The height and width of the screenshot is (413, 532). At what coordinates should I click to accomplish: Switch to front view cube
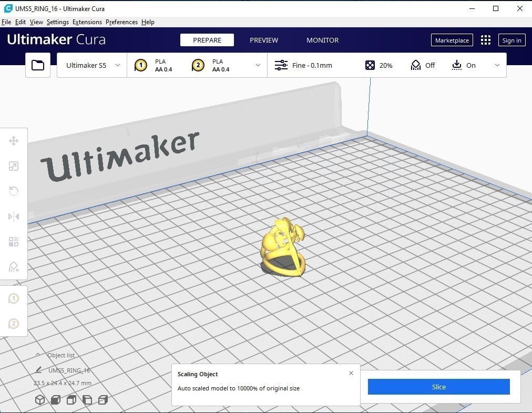click(x=56, y=400)
